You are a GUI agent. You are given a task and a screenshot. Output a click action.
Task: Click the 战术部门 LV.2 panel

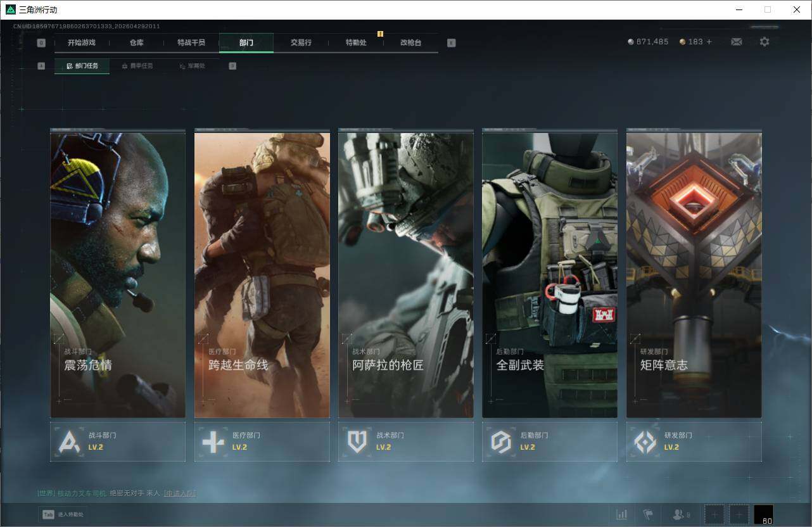point(406,441)
